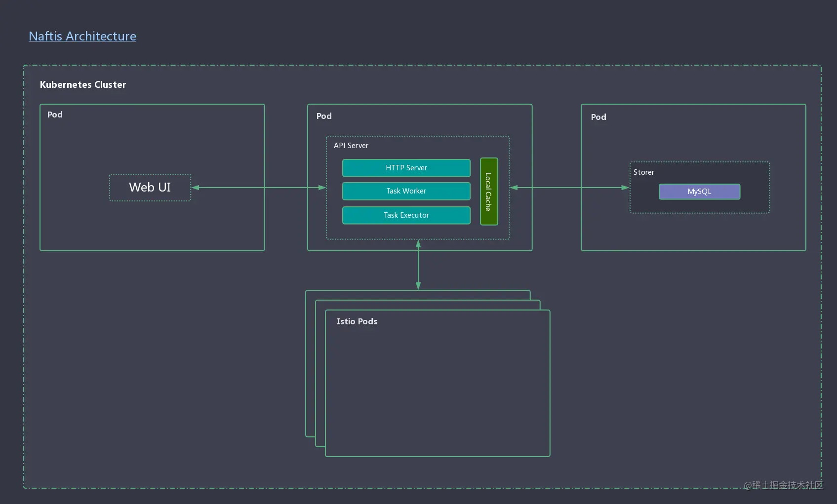The height and width of the screenshot is (504, 837).
Task: Open the Naftis Architecture link
Action: pos(82,36)
